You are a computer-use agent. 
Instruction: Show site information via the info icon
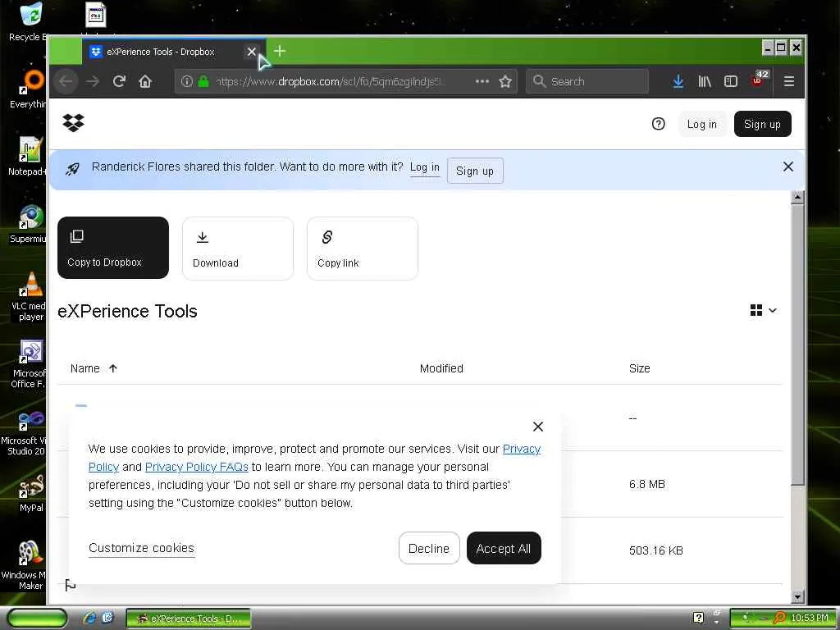pos(186,81)
